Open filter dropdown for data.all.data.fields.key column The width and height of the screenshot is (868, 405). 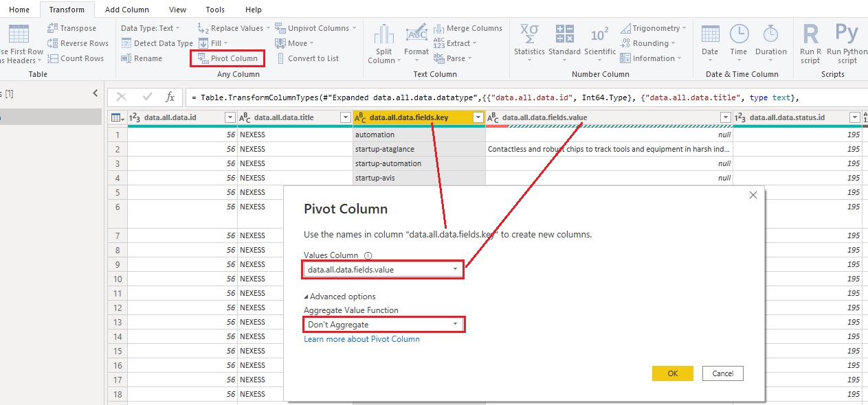tap(478, 118)
